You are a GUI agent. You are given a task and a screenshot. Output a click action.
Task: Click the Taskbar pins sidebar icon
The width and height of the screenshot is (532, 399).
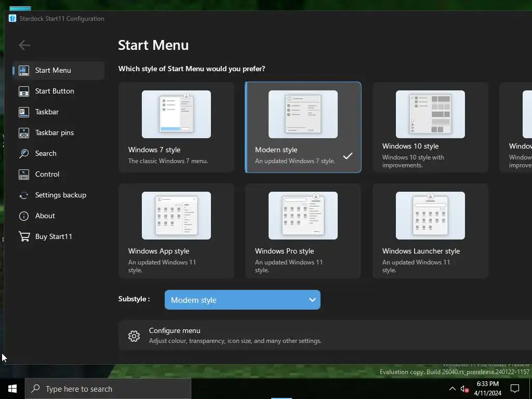24,132
